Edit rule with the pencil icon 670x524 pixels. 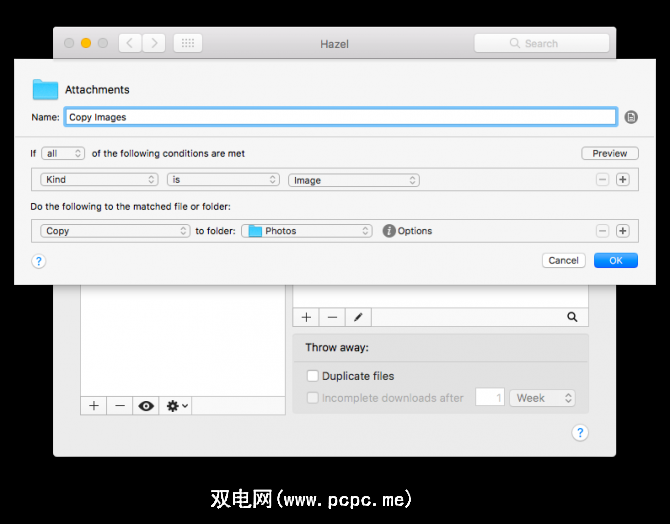[358, 317]
